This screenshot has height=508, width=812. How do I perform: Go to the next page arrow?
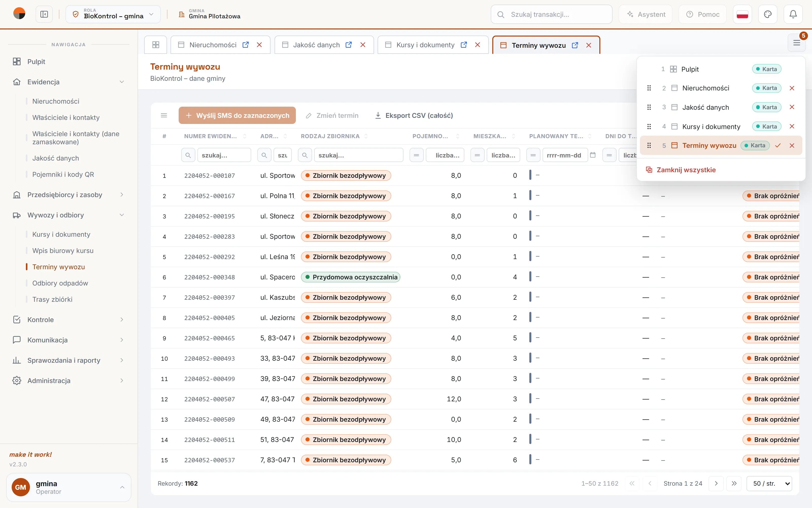click(x=716, y=483)
